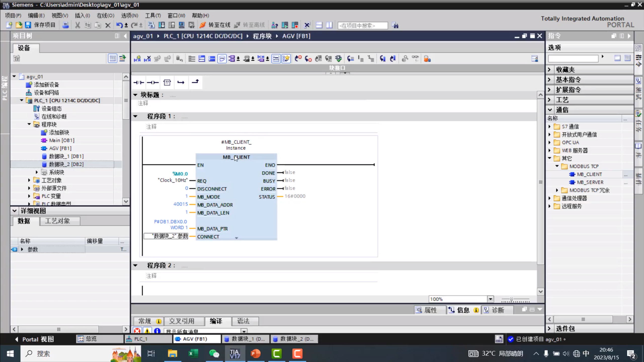Insert an empty box instruction
This screenshot has width=644, height=362.
tap(167, 82)
